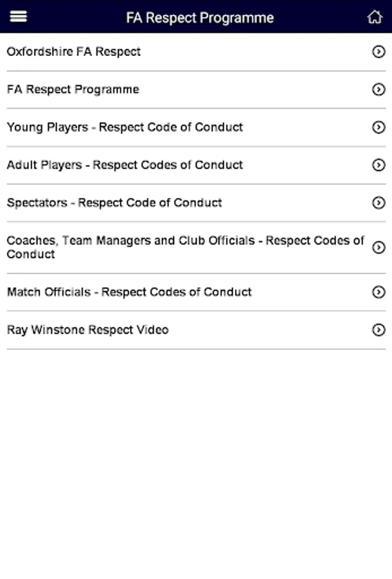This screenshot has height=579, width=392.
Task: Tap arrow icon beside Oxfordshire FA Respect
Action: tap(379, 52)
